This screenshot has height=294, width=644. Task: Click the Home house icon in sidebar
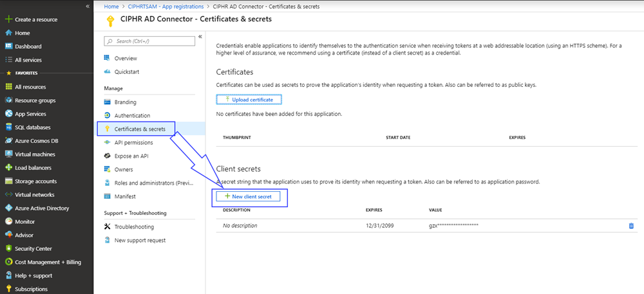pos(8,33)
